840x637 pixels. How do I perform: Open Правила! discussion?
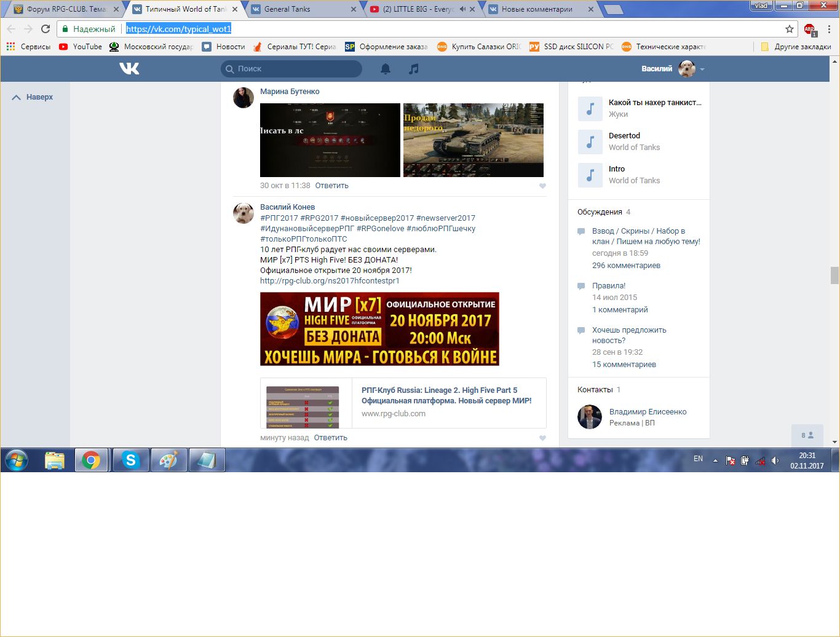coord(609,286)
